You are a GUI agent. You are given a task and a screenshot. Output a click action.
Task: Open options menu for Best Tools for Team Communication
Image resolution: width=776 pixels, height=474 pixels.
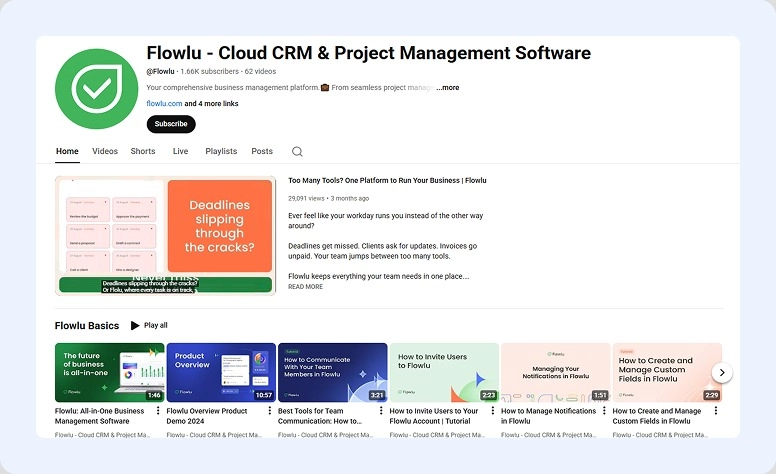point(381,411)
